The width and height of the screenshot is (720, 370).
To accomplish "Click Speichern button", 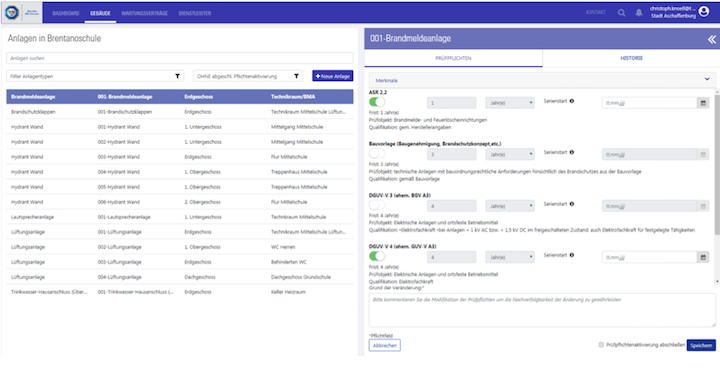I will click(701, 345).
